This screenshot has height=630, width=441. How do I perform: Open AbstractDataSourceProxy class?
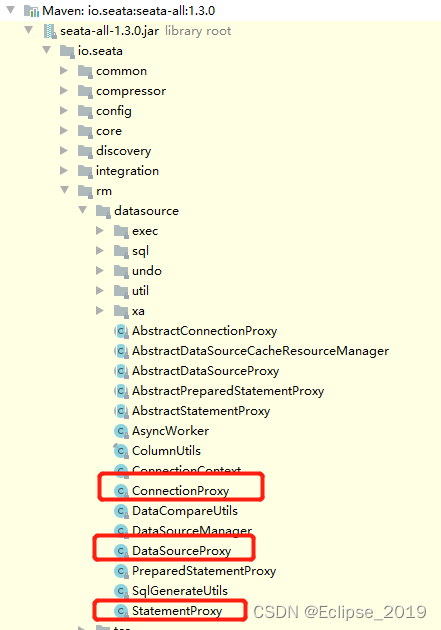tap(206, 371)
